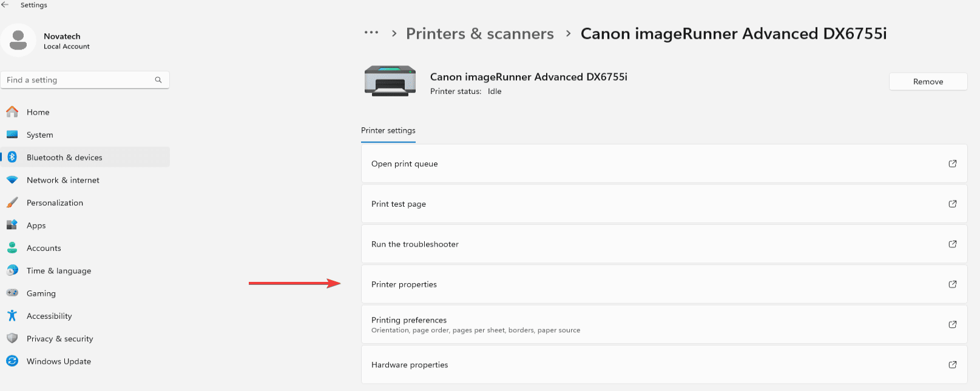Click external link icon for Printing preferences

point(953,324)
